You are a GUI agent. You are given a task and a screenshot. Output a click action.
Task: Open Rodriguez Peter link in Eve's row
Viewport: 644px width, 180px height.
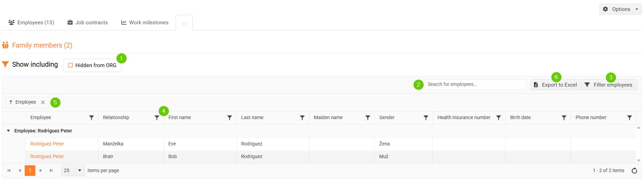(47, 144)
